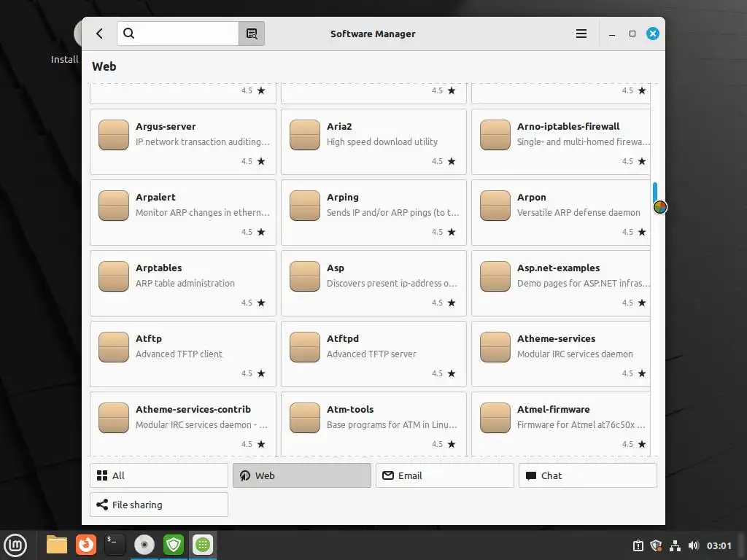The image size is (747, 560).
Task: Open Arpalert package icon
Action: (113, 206)
